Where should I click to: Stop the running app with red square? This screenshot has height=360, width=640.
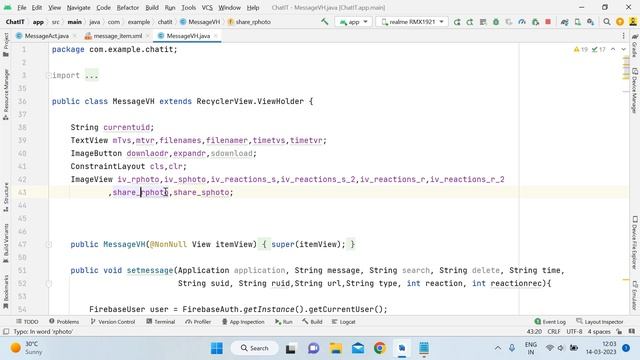point(548,22)
